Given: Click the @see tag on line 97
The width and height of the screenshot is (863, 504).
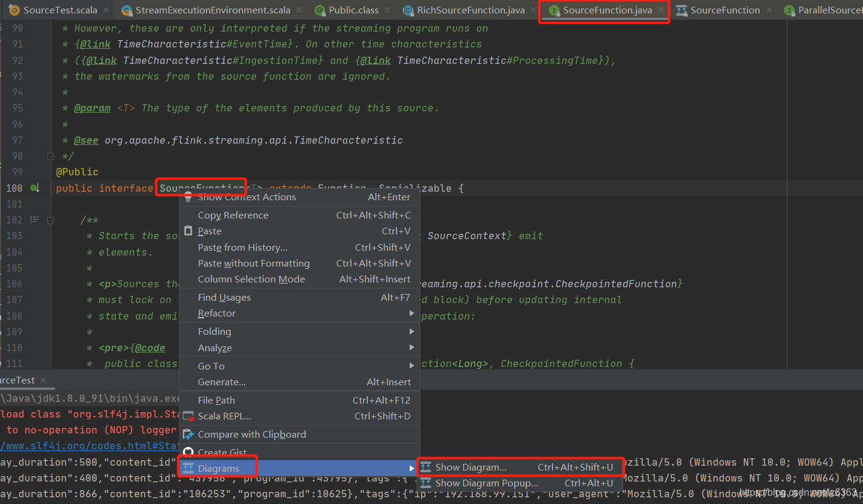Looking at the screenshot, I should coord(86,140).
